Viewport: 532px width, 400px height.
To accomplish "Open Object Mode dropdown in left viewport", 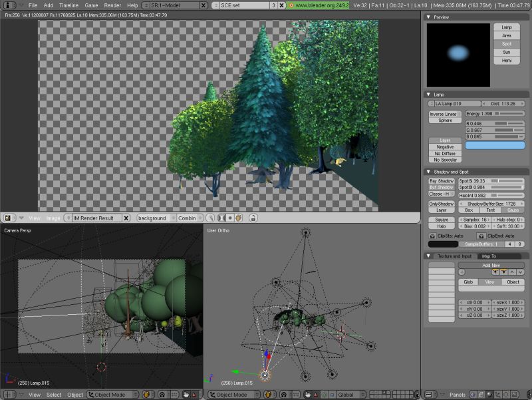I will (x=112, y=395).
